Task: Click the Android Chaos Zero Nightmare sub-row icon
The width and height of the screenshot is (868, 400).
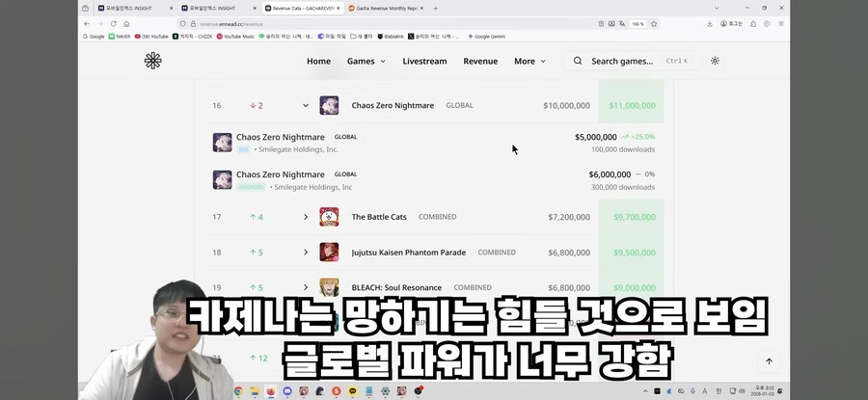Action: click(222, 180)
